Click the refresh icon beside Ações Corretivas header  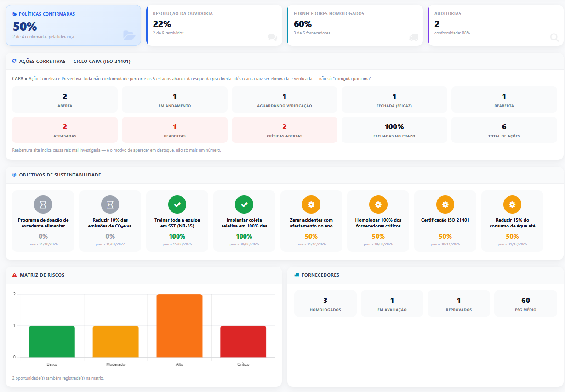[14, 61]
